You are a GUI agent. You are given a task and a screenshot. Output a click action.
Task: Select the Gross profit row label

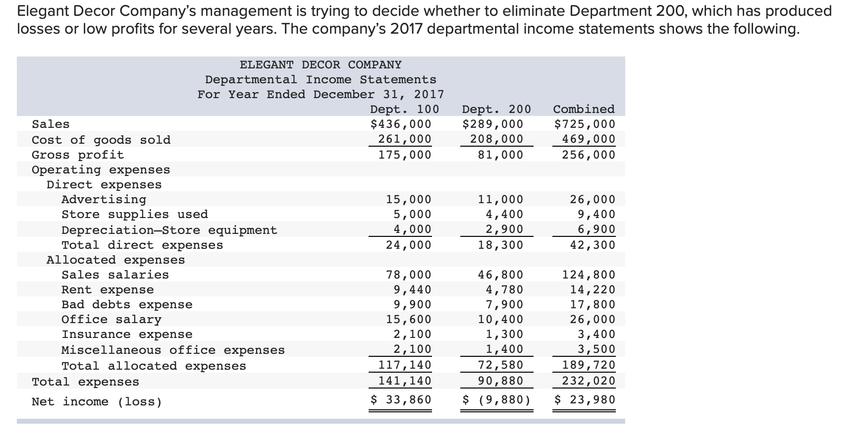click(78, 155)
